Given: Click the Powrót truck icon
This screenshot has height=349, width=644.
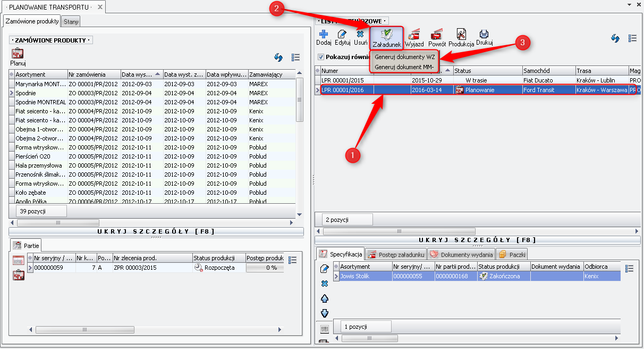Looking at the screenshot, I should pyautogui.click(x=437, y=35).
